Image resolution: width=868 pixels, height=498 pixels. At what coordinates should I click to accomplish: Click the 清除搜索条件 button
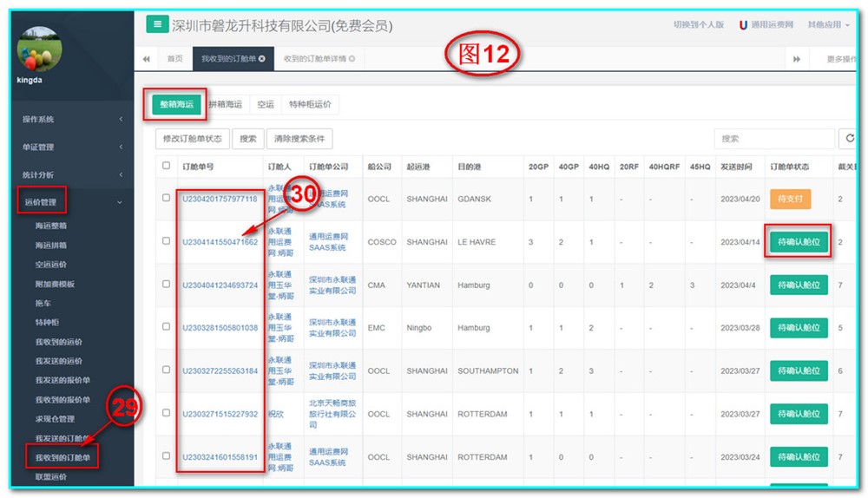pos(299,138)
